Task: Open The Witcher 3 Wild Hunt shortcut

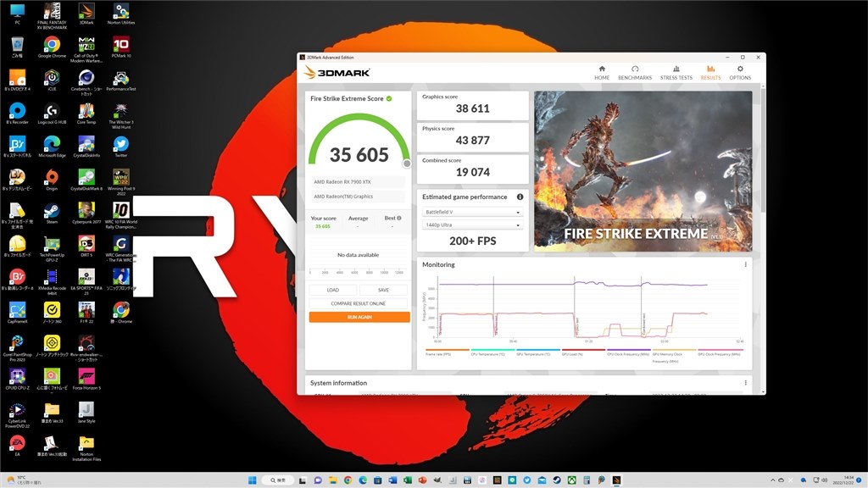Action: 121,116
